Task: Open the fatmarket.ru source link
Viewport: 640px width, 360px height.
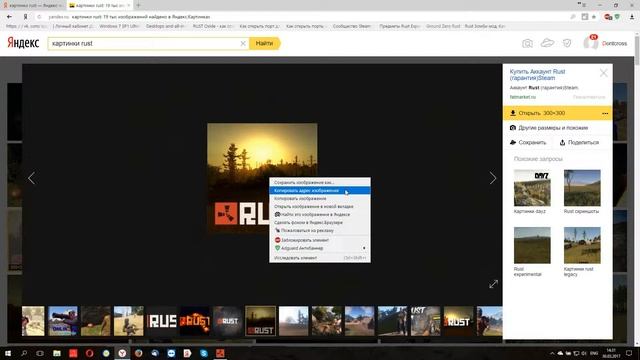Action: pyautogui.click(x=522, y=97)
